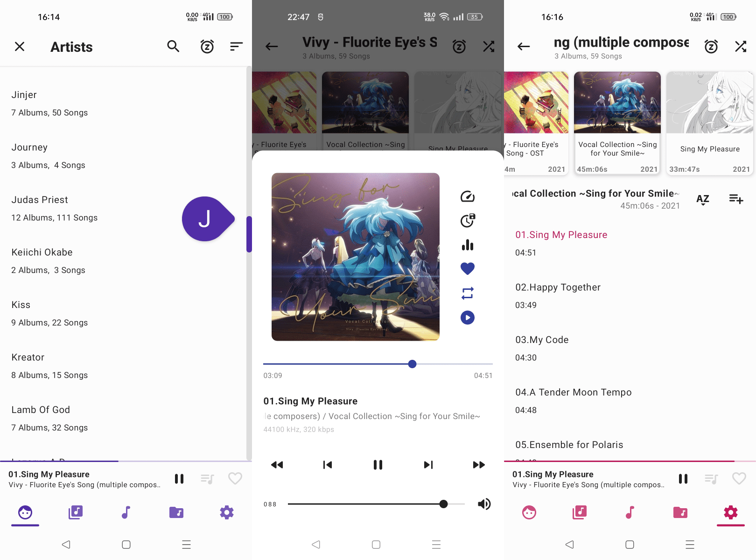
Task: Select the Fluorite Eye's Song - OST album card
Action: (x=536, y=123)
